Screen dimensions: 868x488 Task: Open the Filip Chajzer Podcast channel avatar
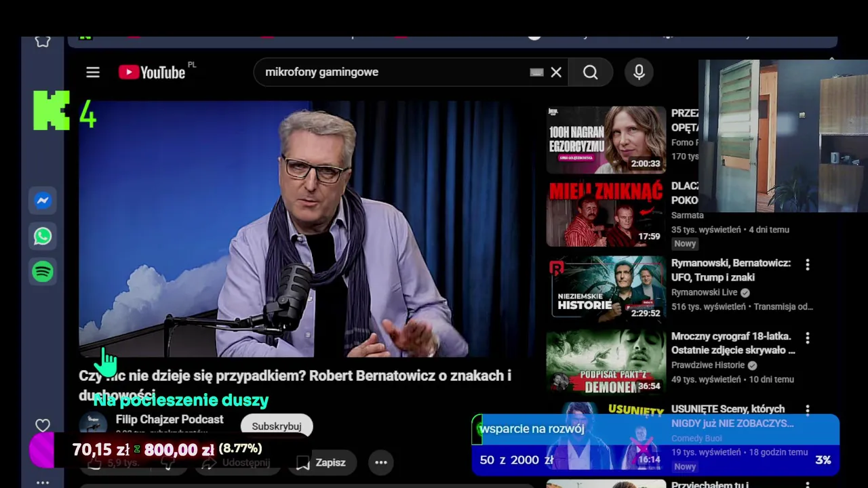pos(93,425)
